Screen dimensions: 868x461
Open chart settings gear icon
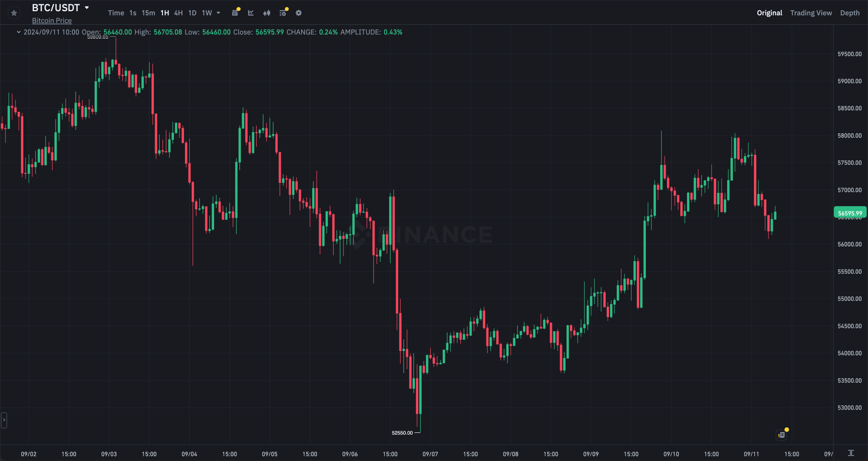298,13
